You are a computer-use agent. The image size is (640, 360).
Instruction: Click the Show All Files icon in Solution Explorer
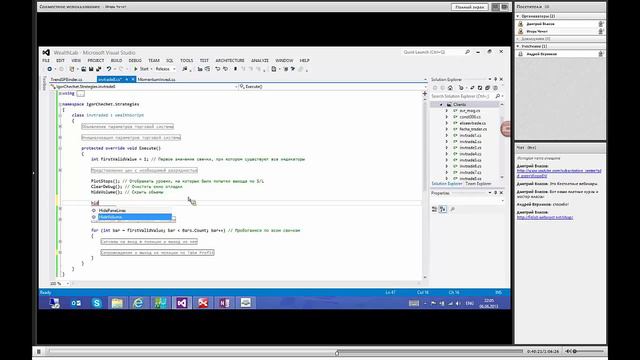click(x=487, y=88)
